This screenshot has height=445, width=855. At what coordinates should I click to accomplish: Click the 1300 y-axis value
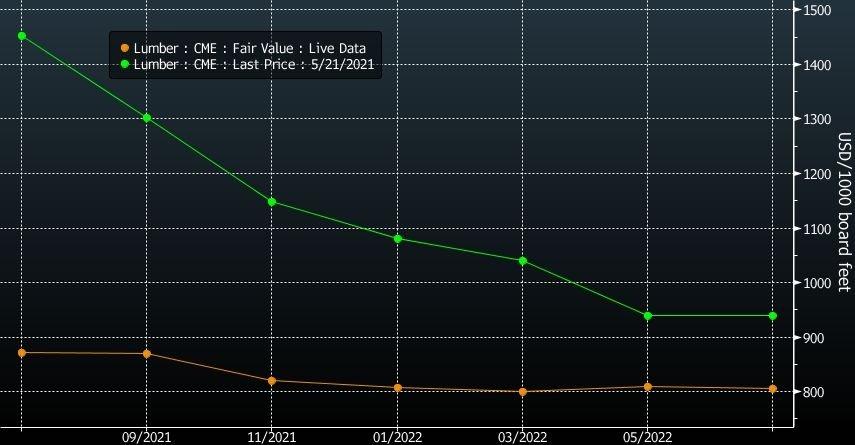[x=817, y=119]
